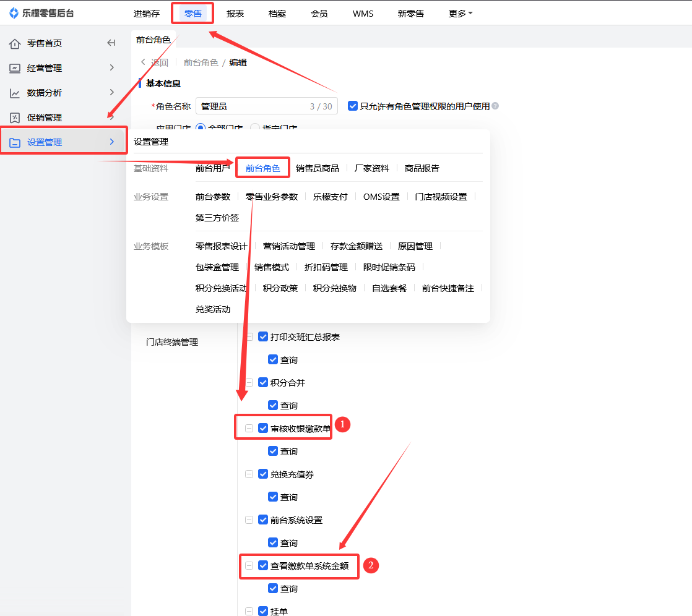
Task: Open the 零售 top menu
Action: point(193,14)
